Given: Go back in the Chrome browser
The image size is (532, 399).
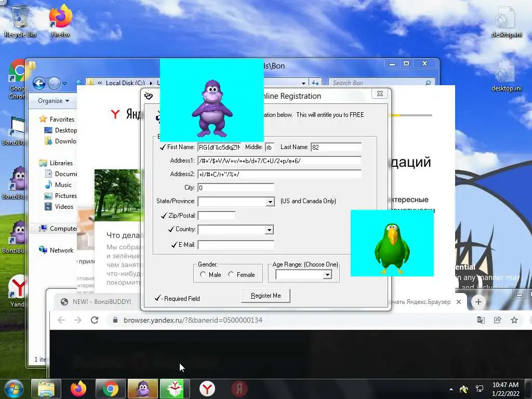Looking at the screenshot, I should coord(61,320).
